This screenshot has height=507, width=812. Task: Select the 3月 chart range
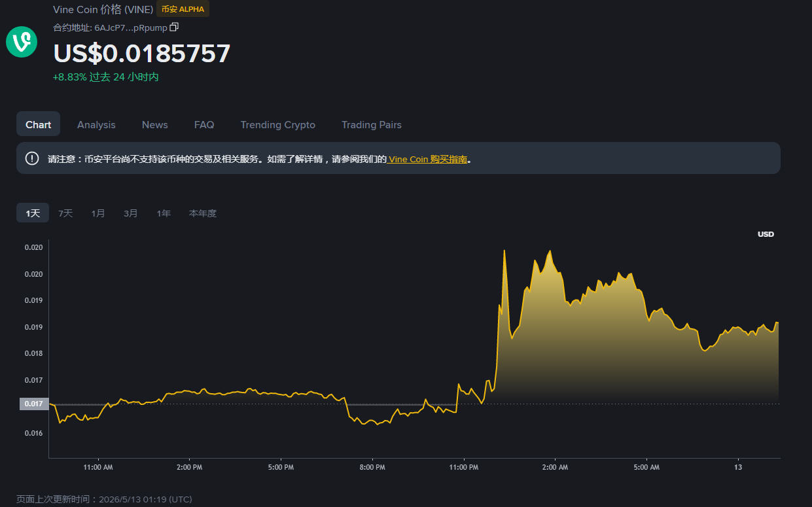tap(131, 213)
